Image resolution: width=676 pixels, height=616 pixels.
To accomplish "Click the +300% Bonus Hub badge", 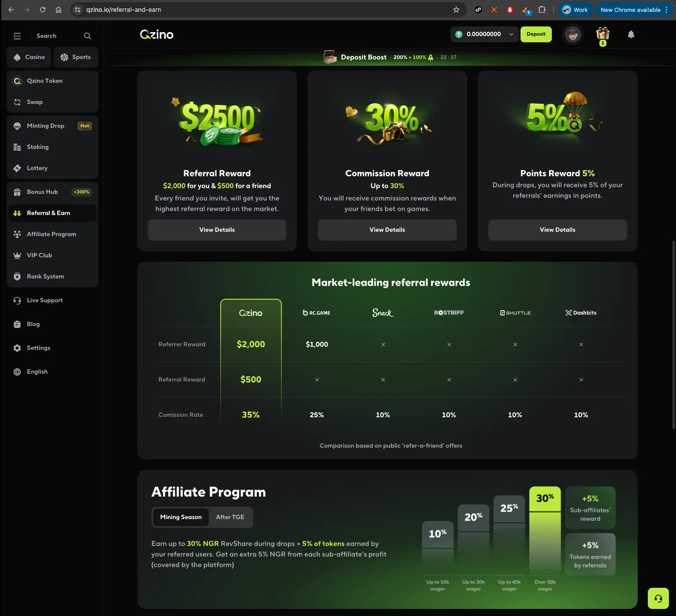I will (81, 192).
